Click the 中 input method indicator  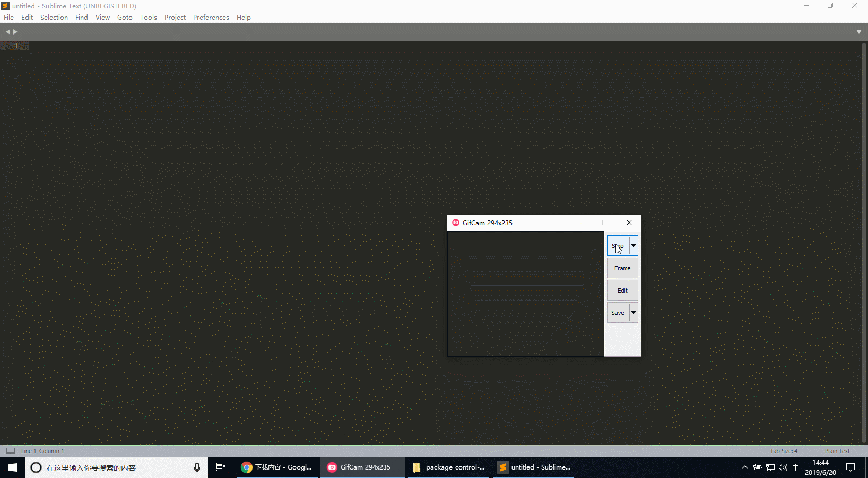(795, 467)
